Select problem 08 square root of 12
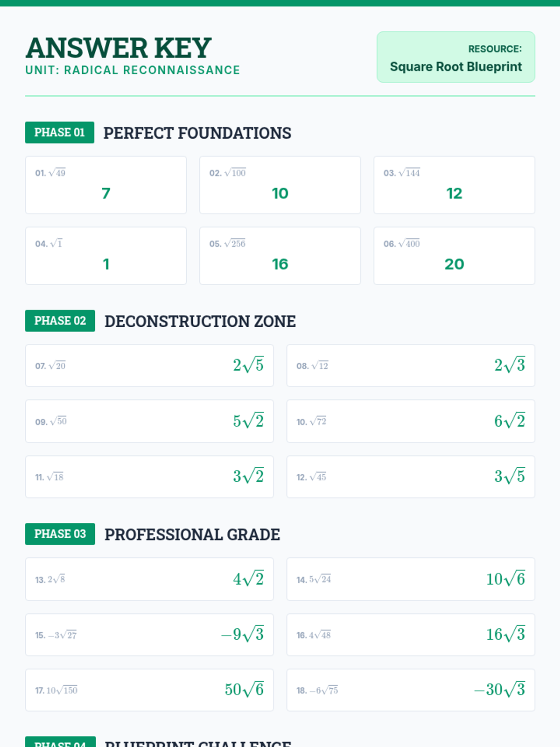 (411, 366)
